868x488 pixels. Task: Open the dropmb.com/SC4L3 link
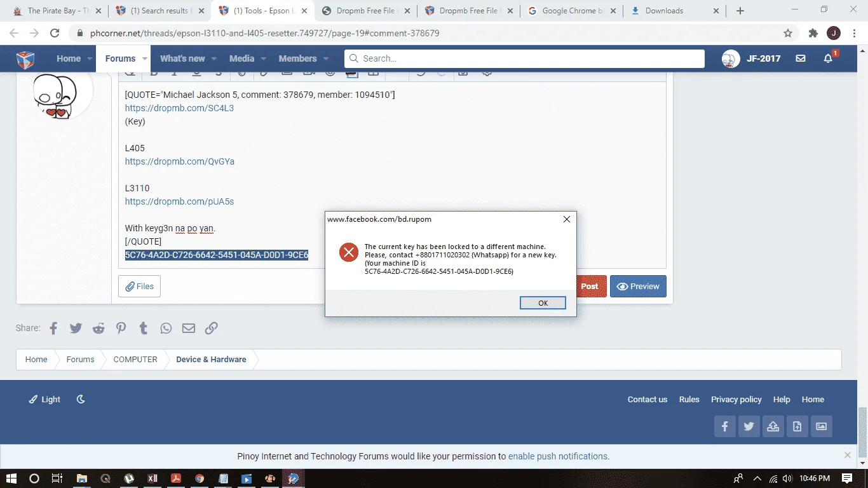179,108
